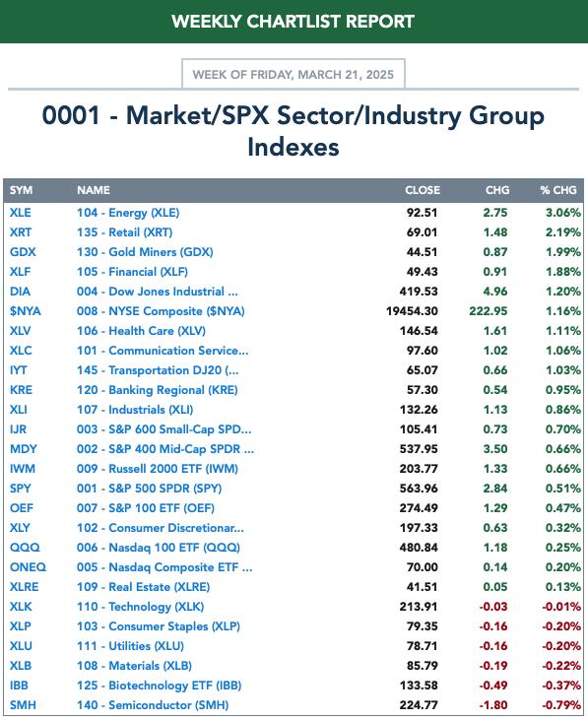
Task: Open 120 - Banking Regional (KRE)
Action: coord(157,390)
